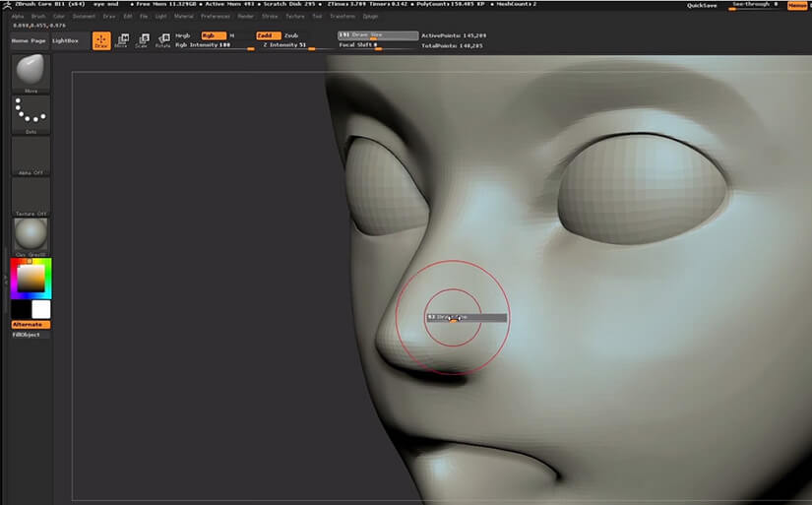Open the Draw menu

tap(109, 17)
